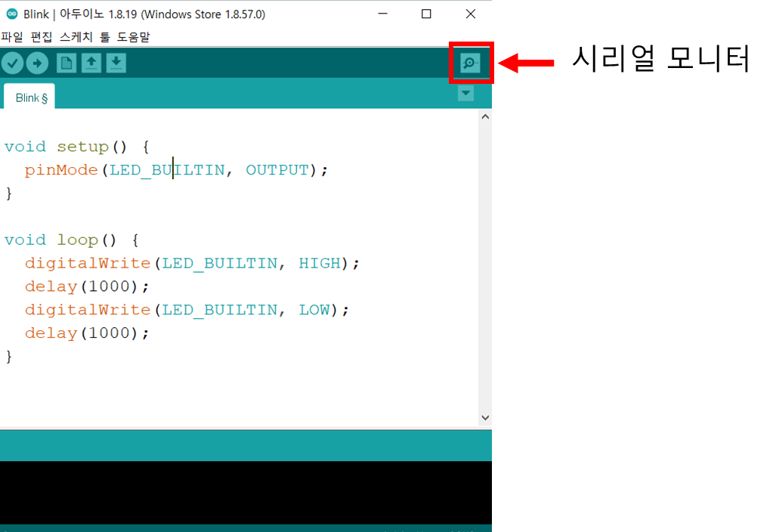Click 'void setup()' text in the code
This screenshot has height=532, width=773.
pyautogui.click(x=66, y=147)
